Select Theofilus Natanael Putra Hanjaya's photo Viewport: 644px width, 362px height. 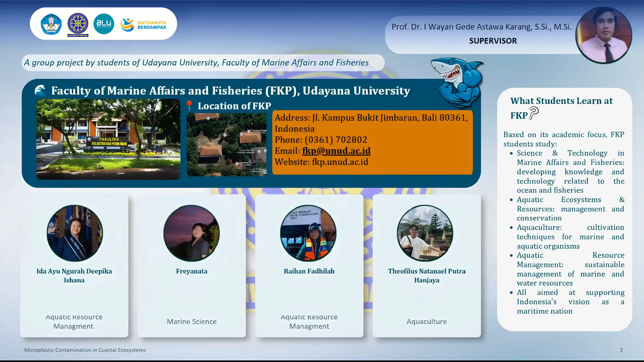pyautogui.click(x=425, y=233)
